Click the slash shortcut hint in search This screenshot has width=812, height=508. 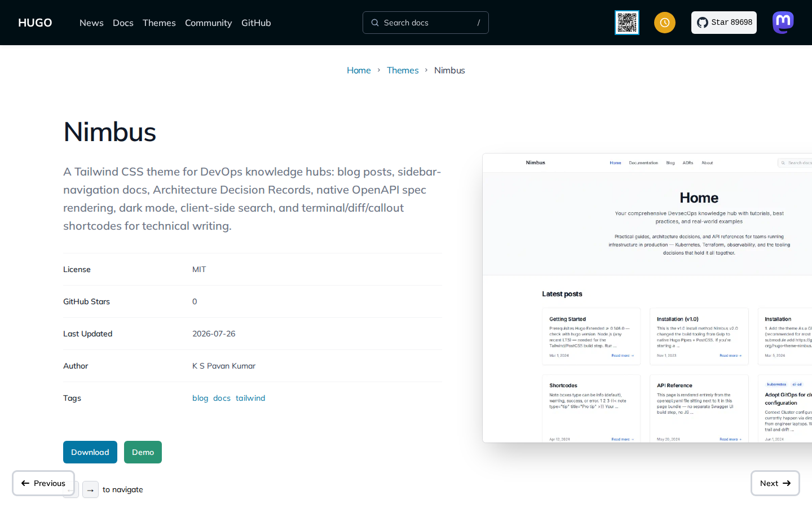pos(479,23)
